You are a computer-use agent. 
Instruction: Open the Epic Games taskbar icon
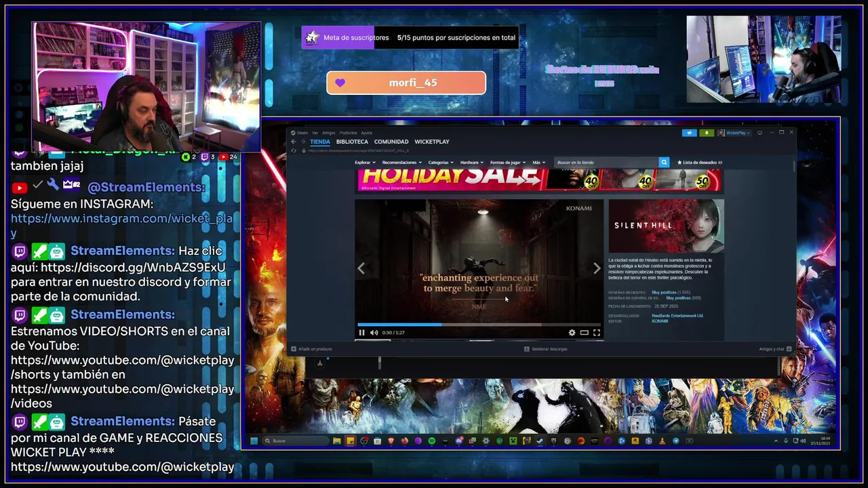pos(553,441)
